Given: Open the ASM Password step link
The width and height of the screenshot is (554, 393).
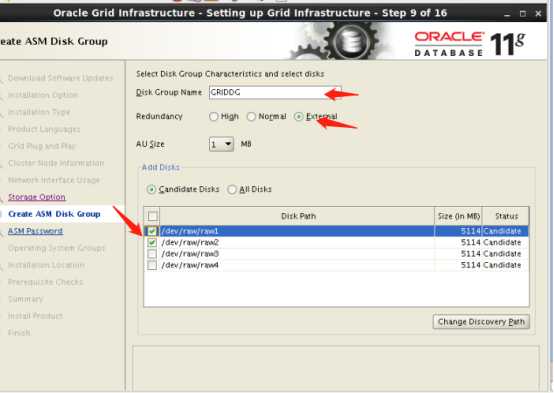Looking at the screenshot, I should click(x=35, y=231).
